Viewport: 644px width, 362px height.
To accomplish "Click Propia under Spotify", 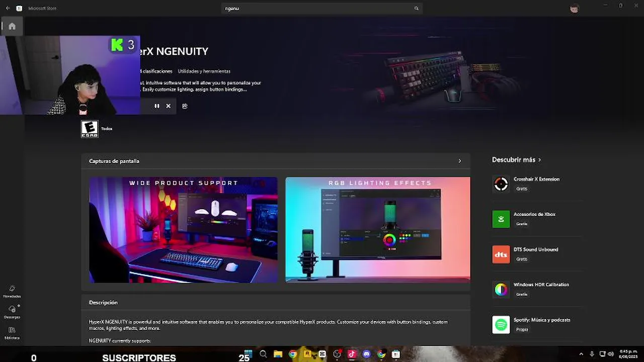I will pyautogui.click(x=522, y=329).
